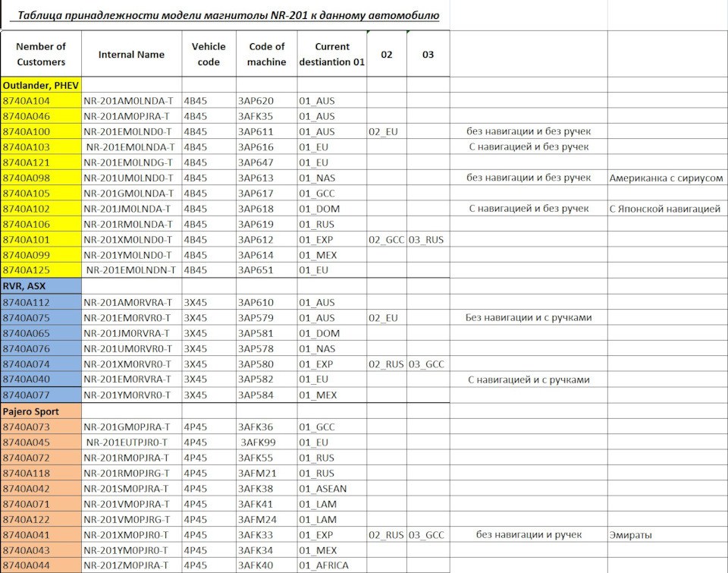Image resolution: width=728 pixels, height=573 pixels.
Task: Select the '03' column header cell
Action: click(x=428, y=54)
